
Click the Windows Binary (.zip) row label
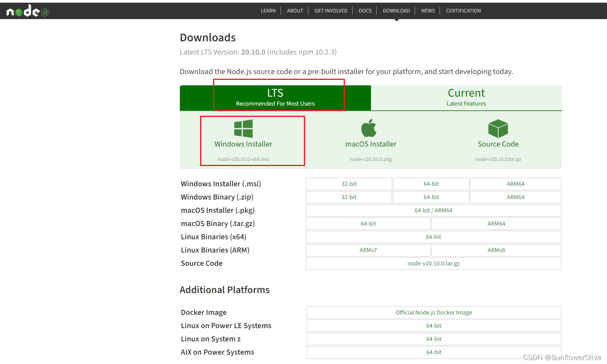pos(217,197)
